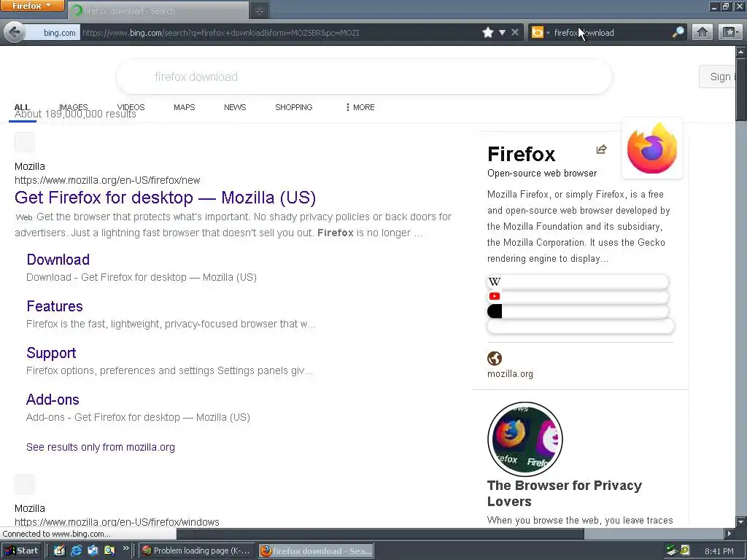This screenshot has height=560, width=747.
Task: Select the ALL results tab
Action: [22, 109]
